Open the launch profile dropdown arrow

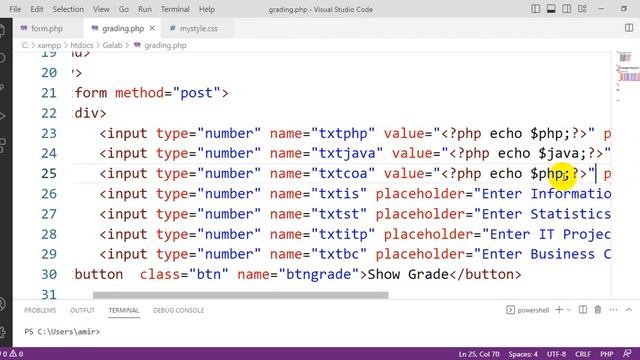[x=569, y=310]
